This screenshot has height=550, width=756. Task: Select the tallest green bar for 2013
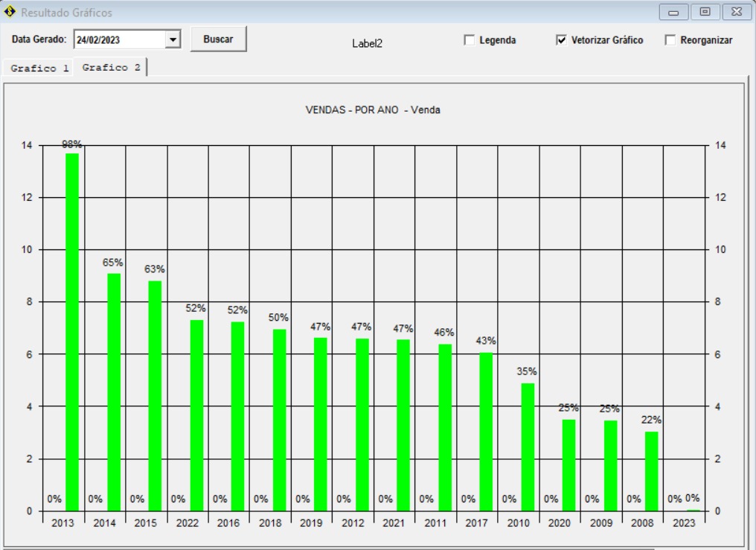pyautogui.click(x=72, y=332)
